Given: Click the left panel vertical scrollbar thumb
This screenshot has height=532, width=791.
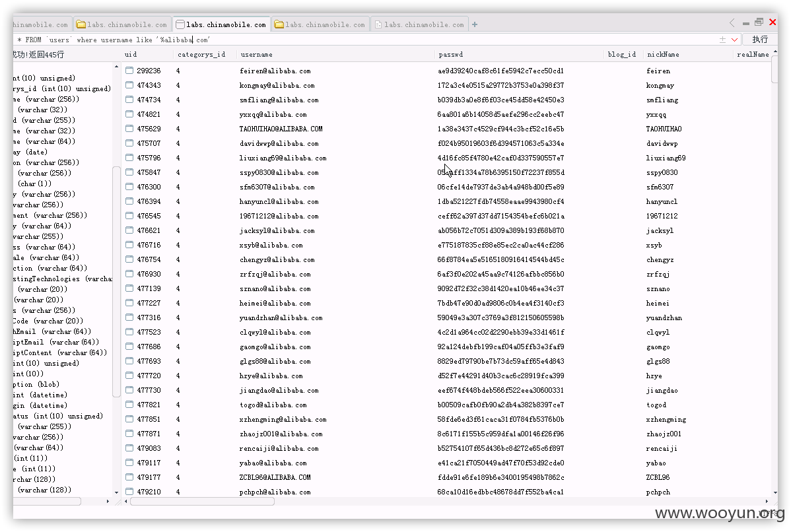Looking at the screenshot, I should click(x=116, y=281).
